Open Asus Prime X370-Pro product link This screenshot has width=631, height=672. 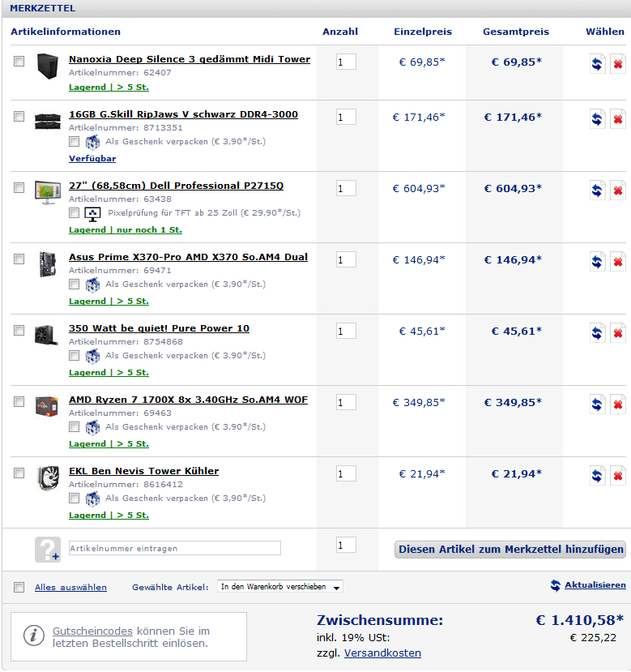click(x=188, y=257)
